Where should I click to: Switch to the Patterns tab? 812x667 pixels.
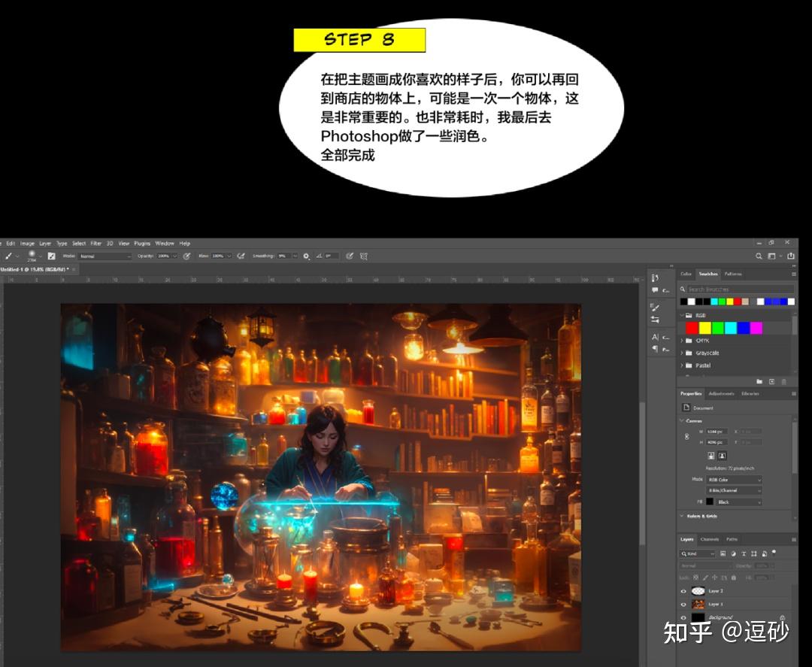[733, 274]
